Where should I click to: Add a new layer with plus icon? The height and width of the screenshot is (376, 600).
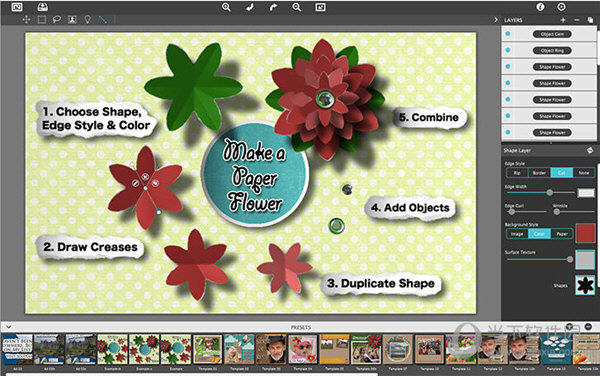coord(563,20)
